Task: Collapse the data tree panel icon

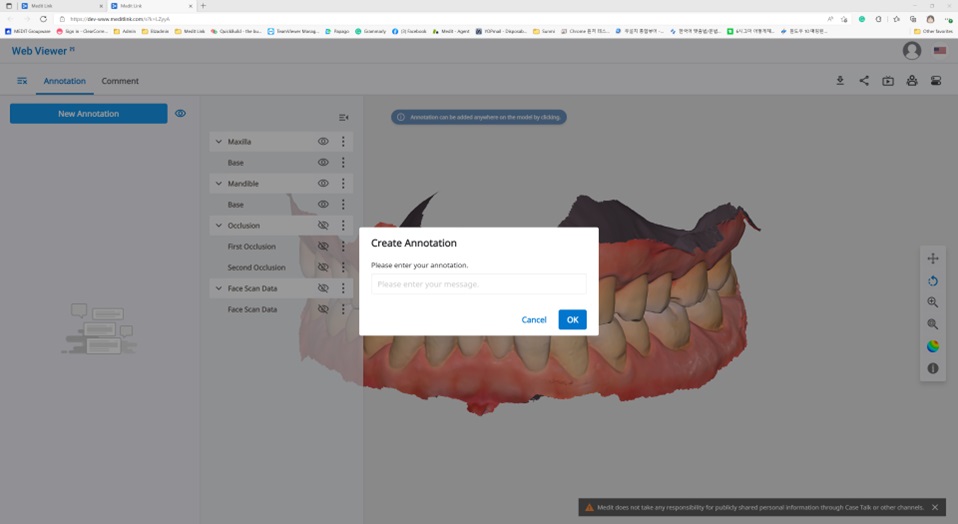Action: point(343,118)
